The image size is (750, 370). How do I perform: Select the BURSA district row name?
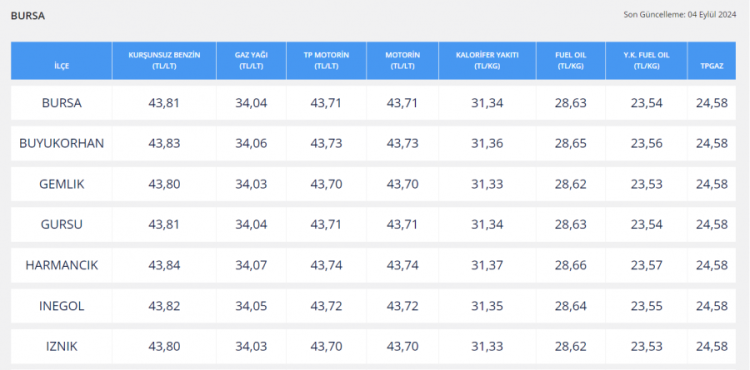(62, 103)
